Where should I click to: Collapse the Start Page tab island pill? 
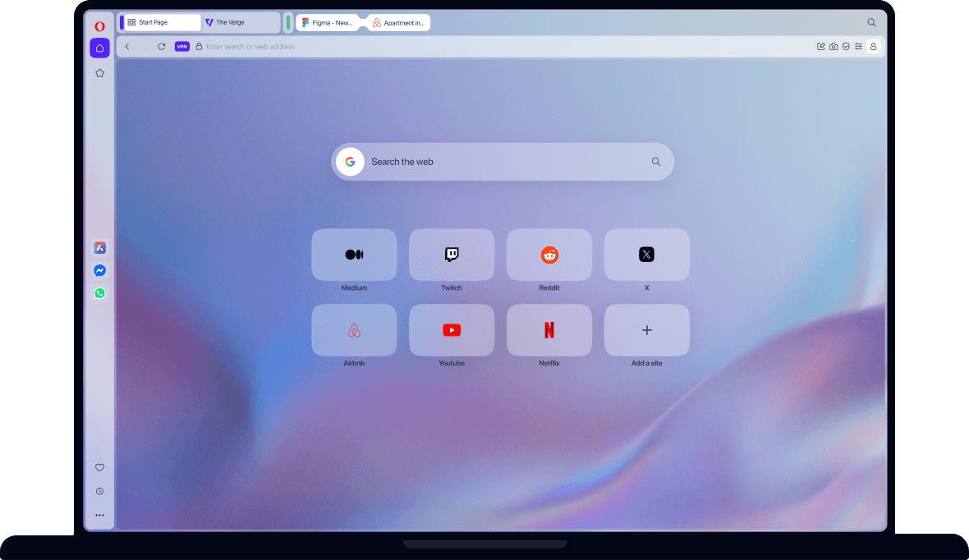[x=120, y=22]
